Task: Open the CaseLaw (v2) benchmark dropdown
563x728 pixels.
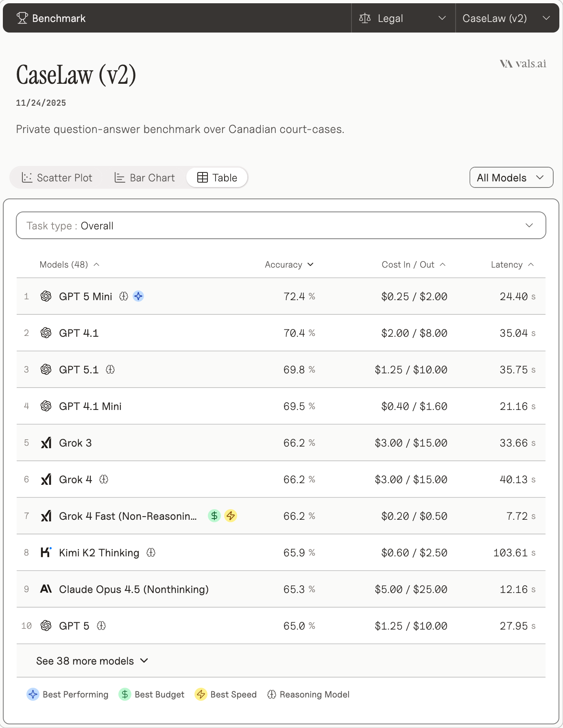Action: click(506, 18)
